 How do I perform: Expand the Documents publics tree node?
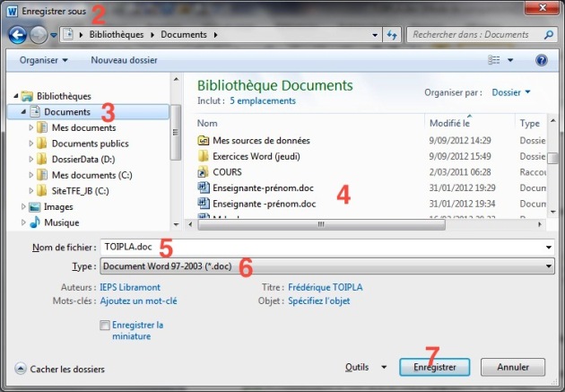[x=31, y=144]
